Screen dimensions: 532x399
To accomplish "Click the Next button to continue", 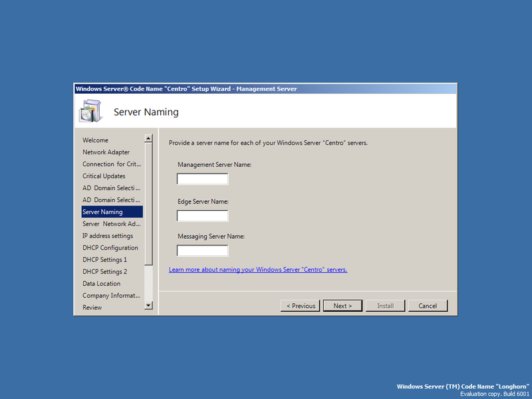I will pos(342,305).
